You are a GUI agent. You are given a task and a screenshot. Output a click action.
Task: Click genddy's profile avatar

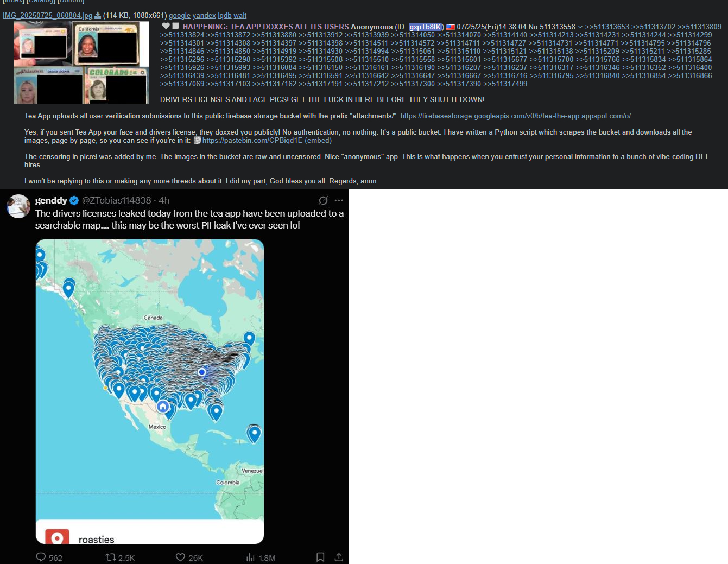[x=18, y=206]
